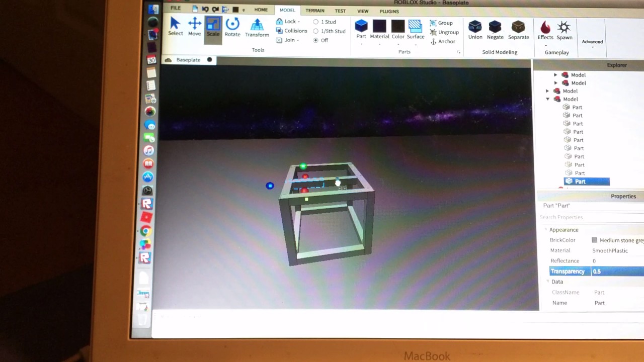Viewport: 644px width, 362px height.
Task: Switch to the VIEW ribbon tab
Action: (x=363, y=11)
